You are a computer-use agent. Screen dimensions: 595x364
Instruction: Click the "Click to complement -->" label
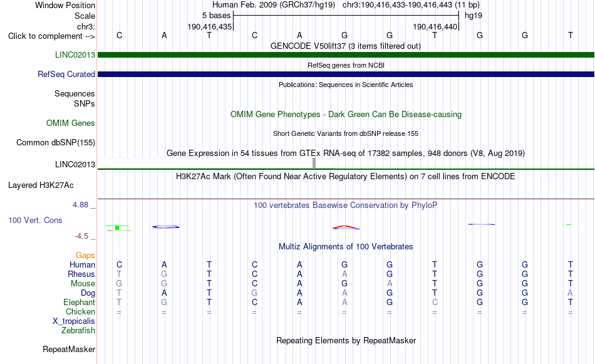click(51, 36)
